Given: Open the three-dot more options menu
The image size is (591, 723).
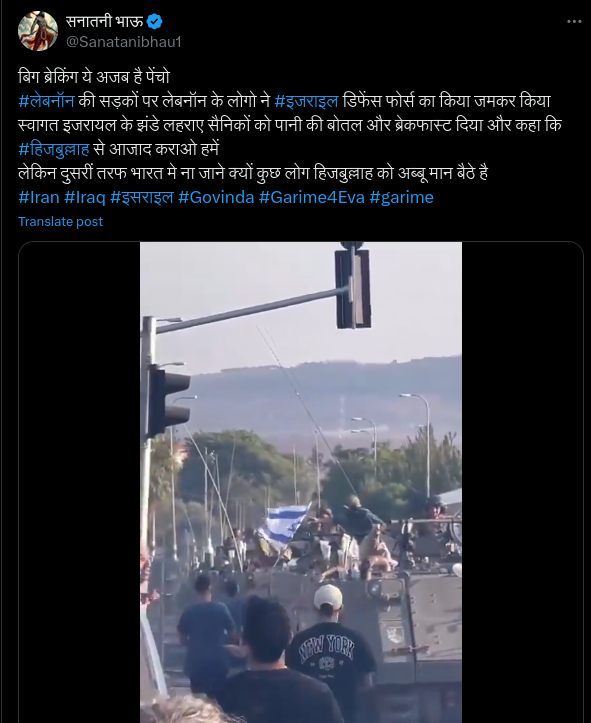Looking at the screenshot, I should click(x=574, y=22).
